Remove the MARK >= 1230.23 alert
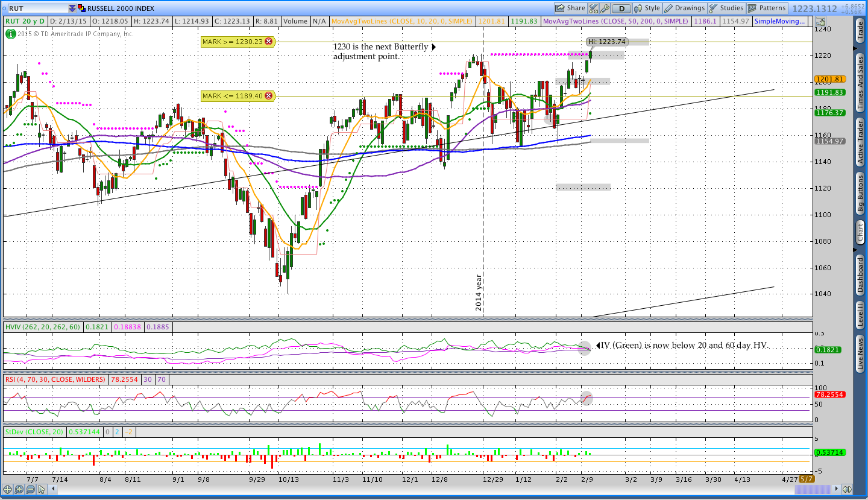This screenshot has width=868, height=500. click(268, 42)
